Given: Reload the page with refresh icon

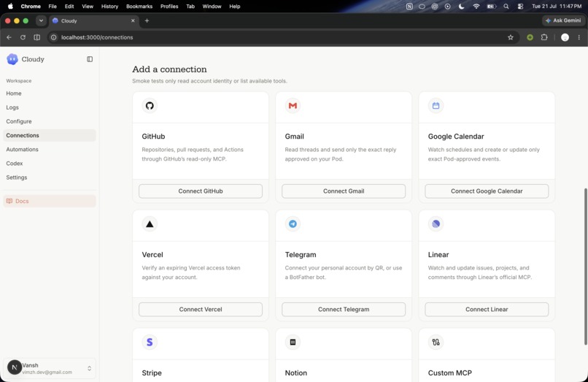Looking at the screenshot, I should click(23, 37).
